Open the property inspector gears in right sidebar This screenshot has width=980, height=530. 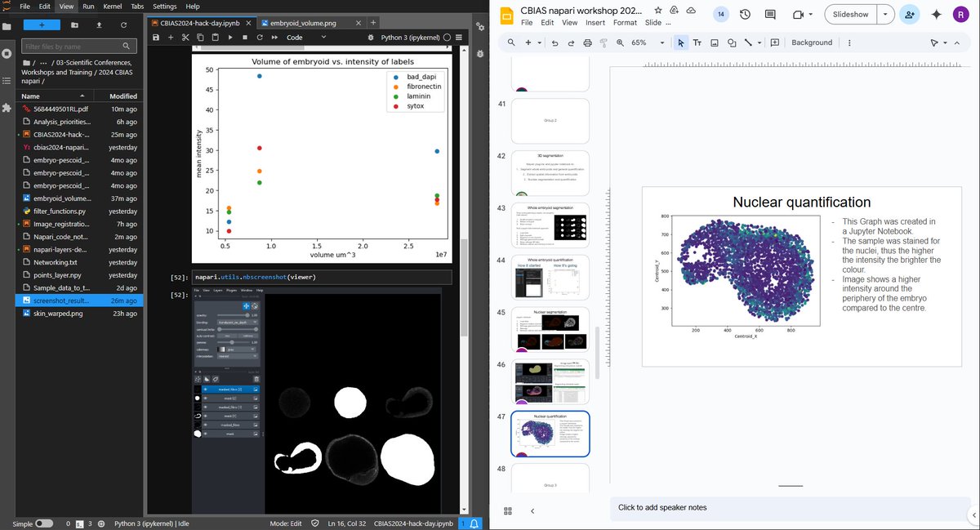pyautogui.click(x=479, y=26)
